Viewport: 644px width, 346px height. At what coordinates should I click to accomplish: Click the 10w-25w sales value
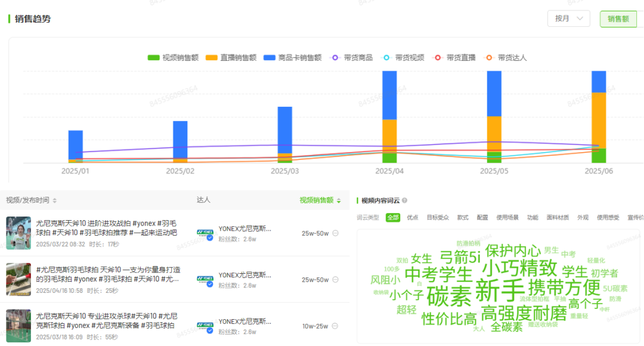(315, 326)
